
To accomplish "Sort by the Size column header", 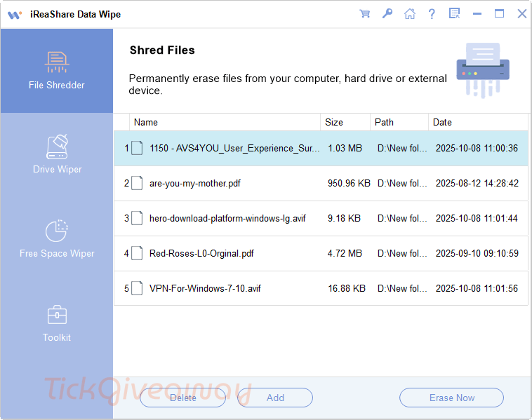I will point(345,122).
